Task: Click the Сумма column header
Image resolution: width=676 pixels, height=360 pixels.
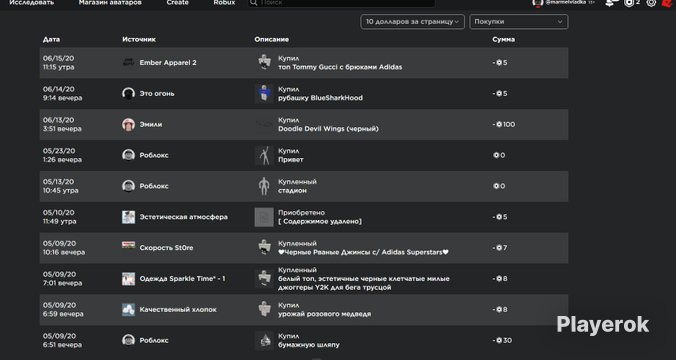Action: [x=504, y=39]
